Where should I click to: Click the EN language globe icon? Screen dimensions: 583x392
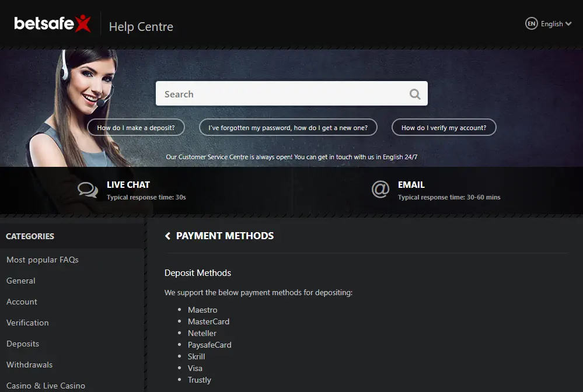[532, 23]
